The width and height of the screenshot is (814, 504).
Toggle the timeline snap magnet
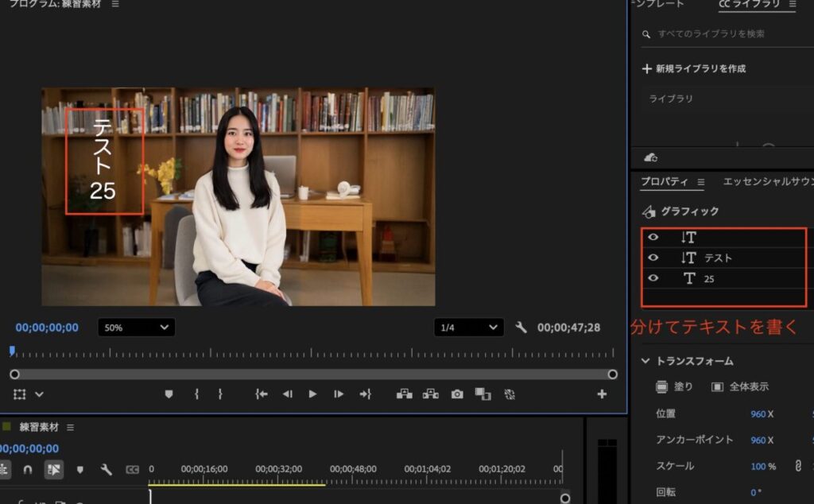[28, 469]
